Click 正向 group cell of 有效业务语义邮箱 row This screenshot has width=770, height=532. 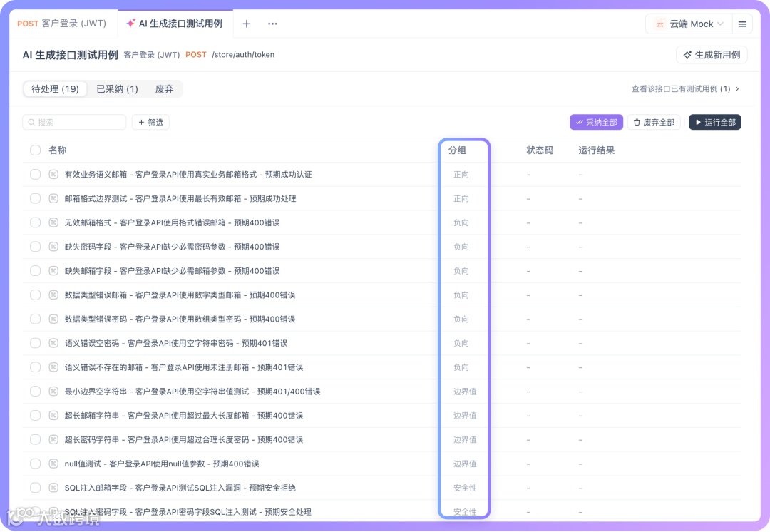[461, 175]
